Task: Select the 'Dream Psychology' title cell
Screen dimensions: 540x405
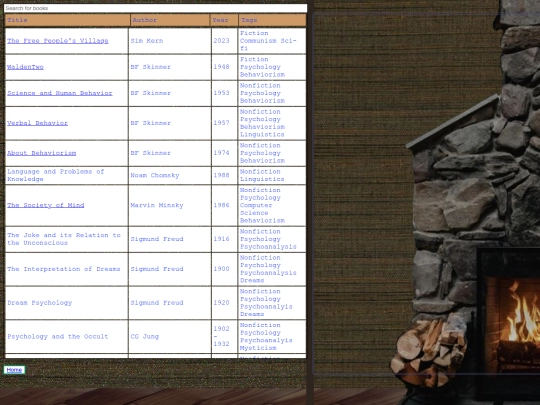Action: click(66, 303)
